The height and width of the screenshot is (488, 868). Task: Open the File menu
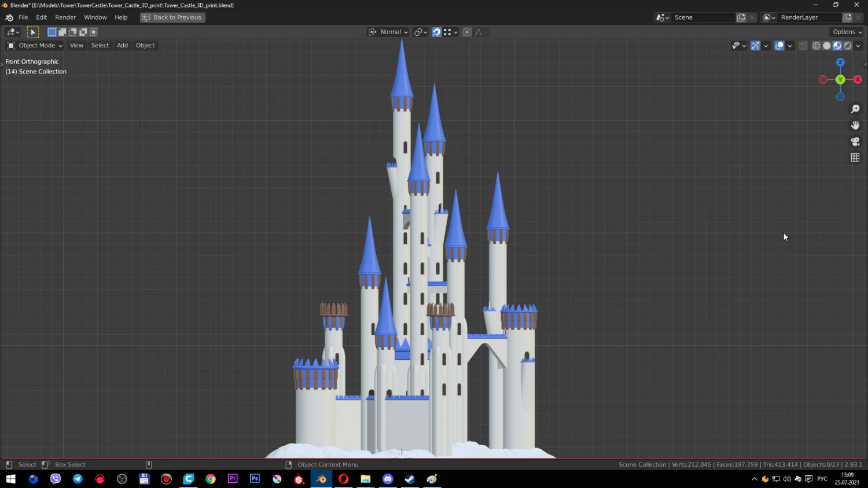(23, 17)
